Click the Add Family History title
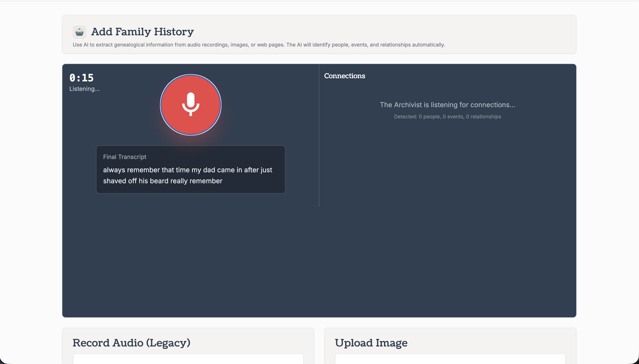This screenshot has height=364, width=639. click(x=142, y=32)
